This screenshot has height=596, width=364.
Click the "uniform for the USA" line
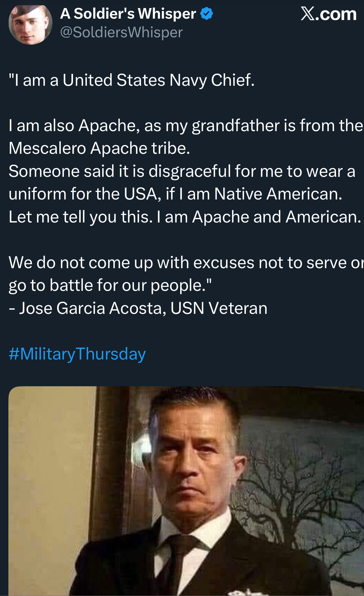point(175,194)
